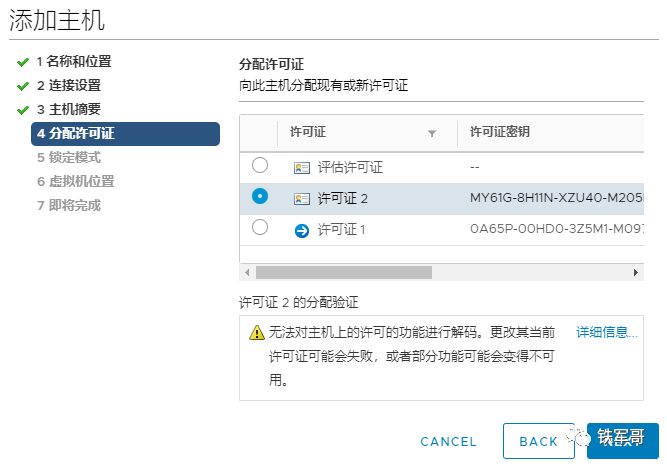Click the evaluation license card icon

click(302, 168)
